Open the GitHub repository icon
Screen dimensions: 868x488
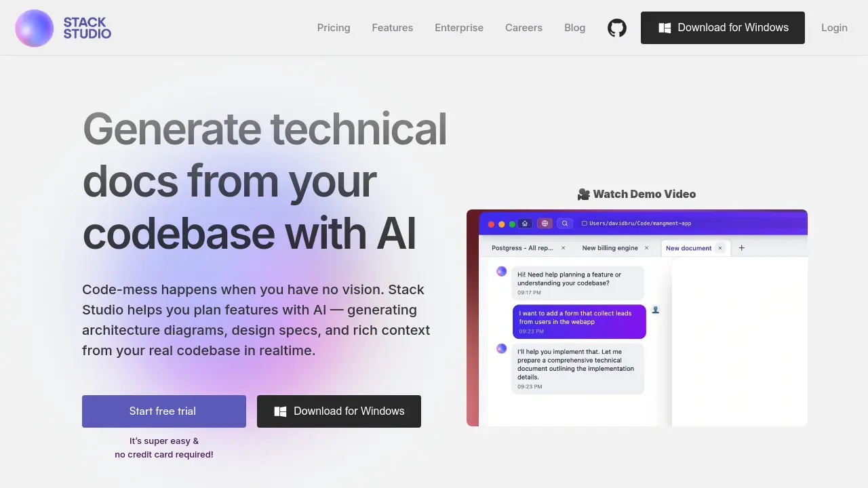(x=617, y=28)
